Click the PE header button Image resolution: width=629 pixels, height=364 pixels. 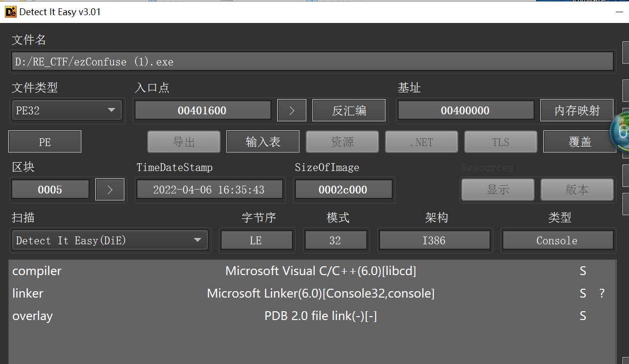45,141
